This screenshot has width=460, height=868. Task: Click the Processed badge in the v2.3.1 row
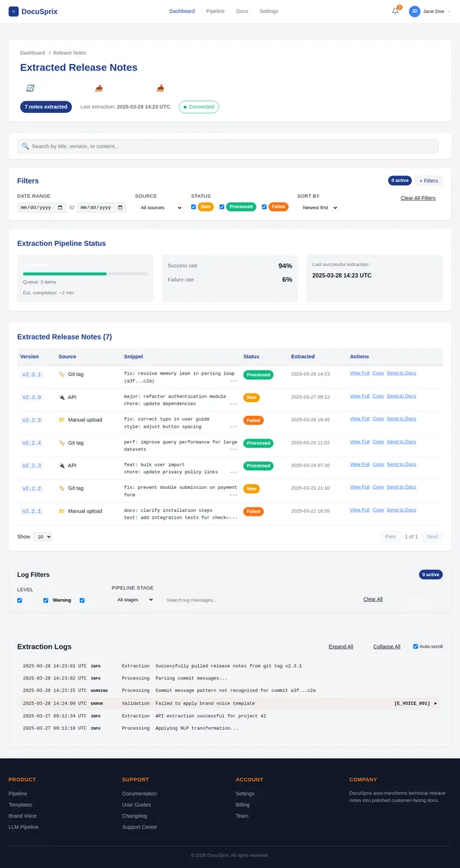tap(258, 375)
